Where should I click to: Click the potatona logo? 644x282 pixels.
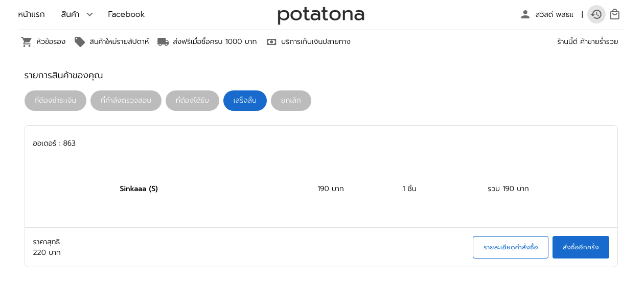pos(321,15)
